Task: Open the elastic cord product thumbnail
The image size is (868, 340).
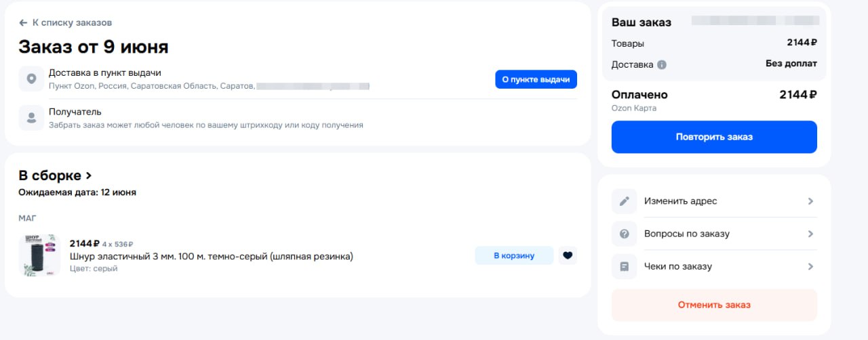Action: click(39, 255)
